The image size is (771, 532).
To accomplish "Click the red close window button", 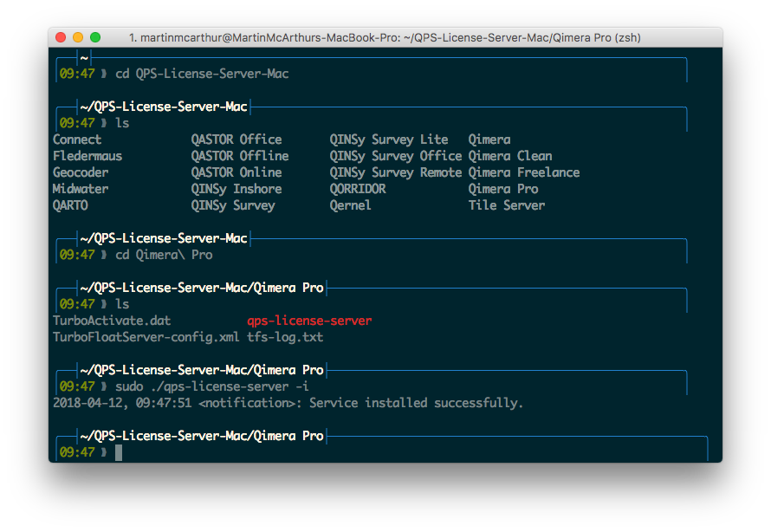I will pyautogui.click(x=61, y=37).
